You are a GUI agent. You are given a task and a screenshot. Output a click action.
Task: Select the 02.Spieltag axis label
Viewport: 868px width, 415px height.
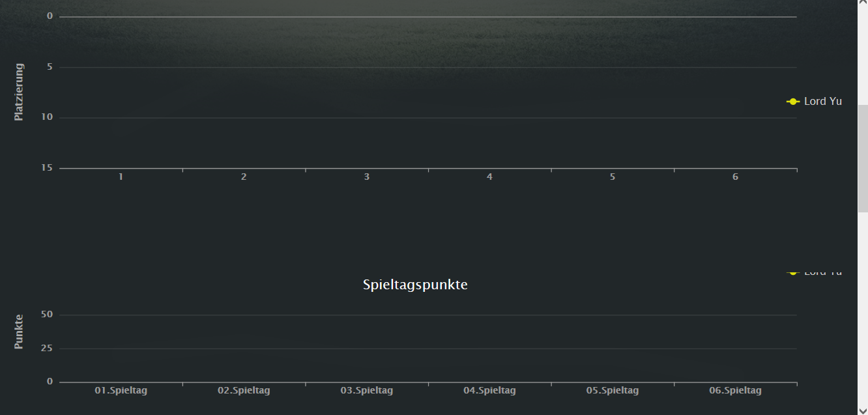pos(244,391)
